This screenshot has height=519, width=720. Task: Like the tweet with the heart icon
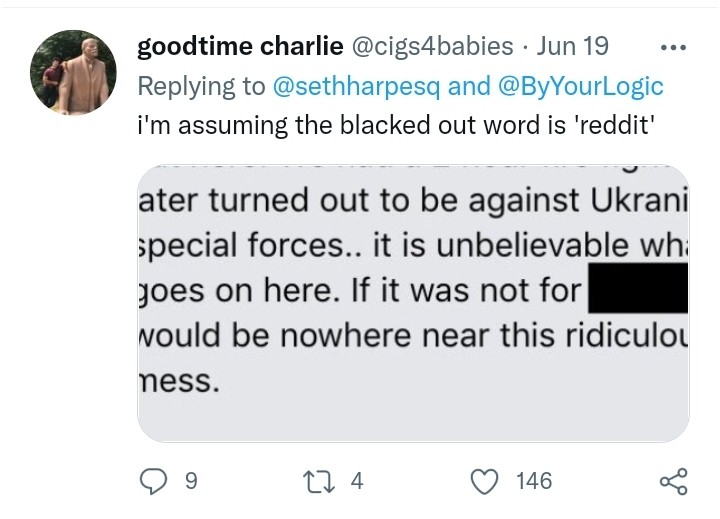click(485, 482)
